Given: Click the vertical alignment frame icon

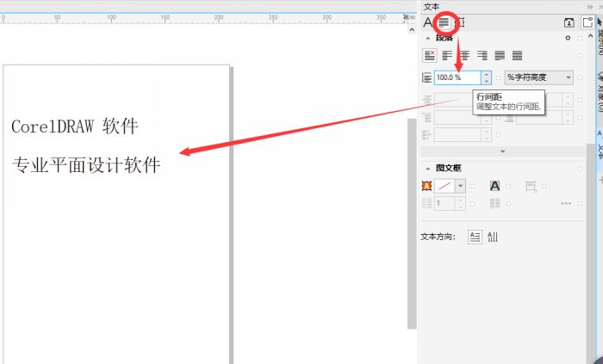Looking at the screenshot, I should pyautogui.click(x=531, y=187).
